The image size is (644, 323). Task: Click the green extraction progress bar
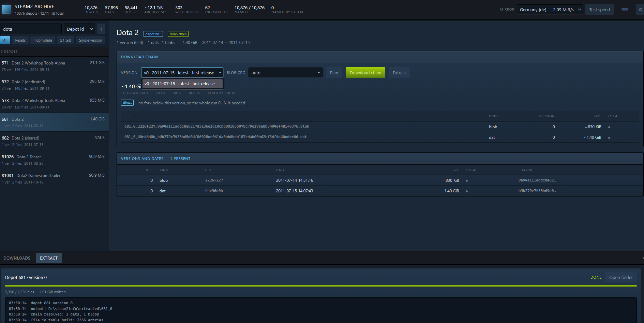pos(321,286)
